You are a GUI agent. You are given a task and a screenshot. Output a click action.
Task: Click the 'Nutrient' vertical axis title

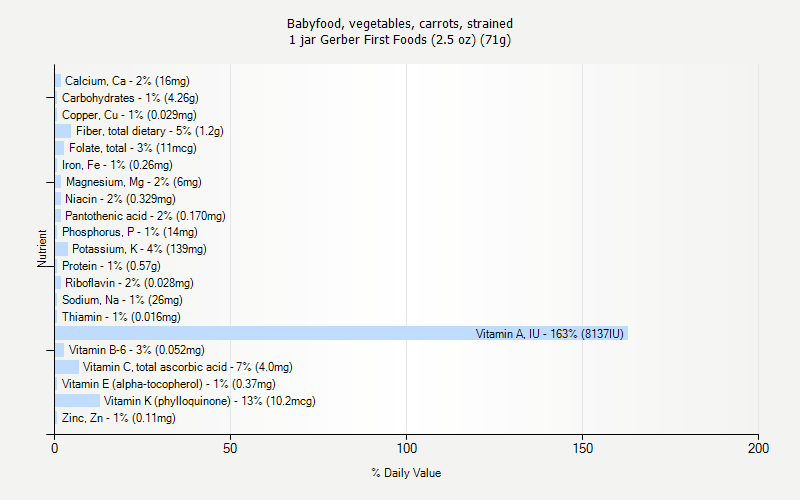(x=42, y=248)
